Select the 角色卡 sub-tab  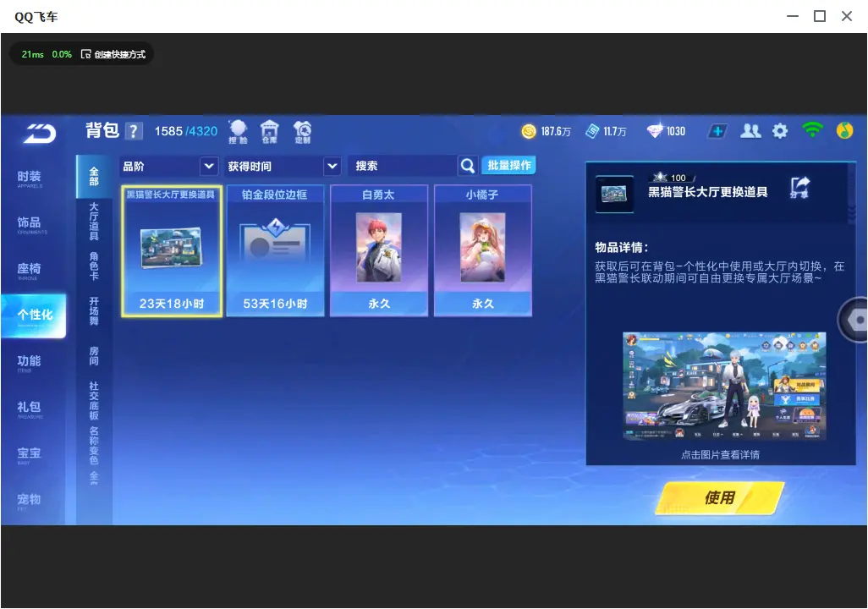click(94, 266)
